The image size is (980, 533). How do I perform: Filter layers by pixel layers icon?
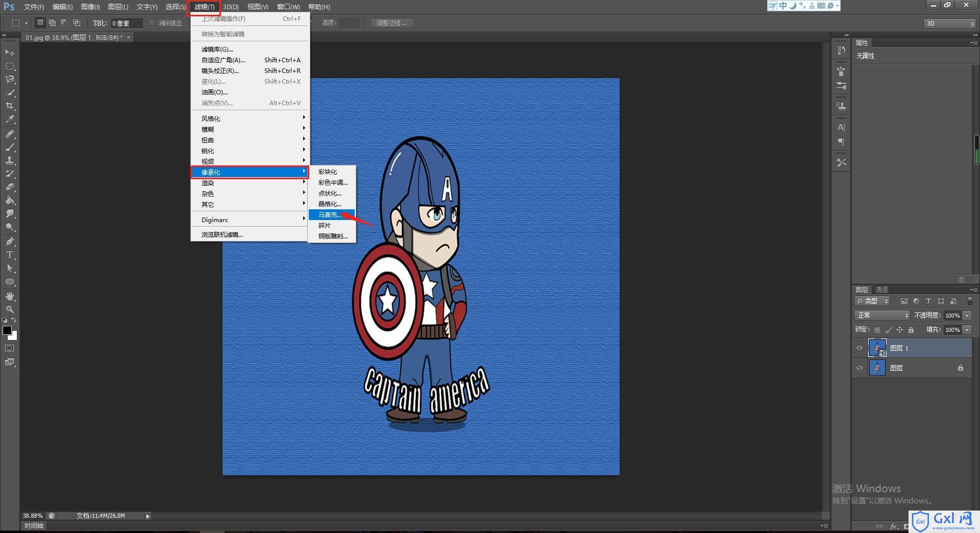click(904, 301)
